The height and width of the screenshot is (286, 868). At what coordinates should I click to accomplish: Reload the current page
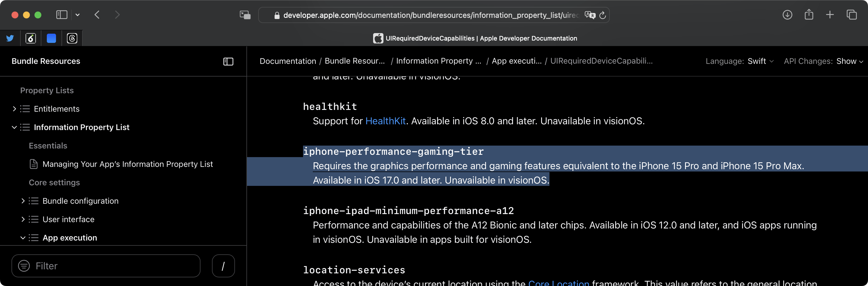pyautogui.click(x=603, y=15)
